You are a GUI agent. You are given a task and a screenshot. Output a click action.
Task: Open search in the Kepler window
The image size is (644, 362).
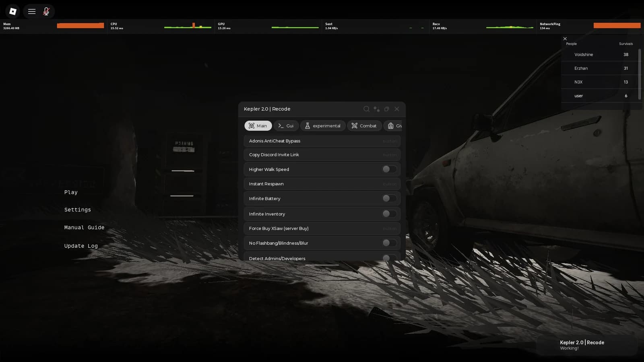click(x=366, y=109)
